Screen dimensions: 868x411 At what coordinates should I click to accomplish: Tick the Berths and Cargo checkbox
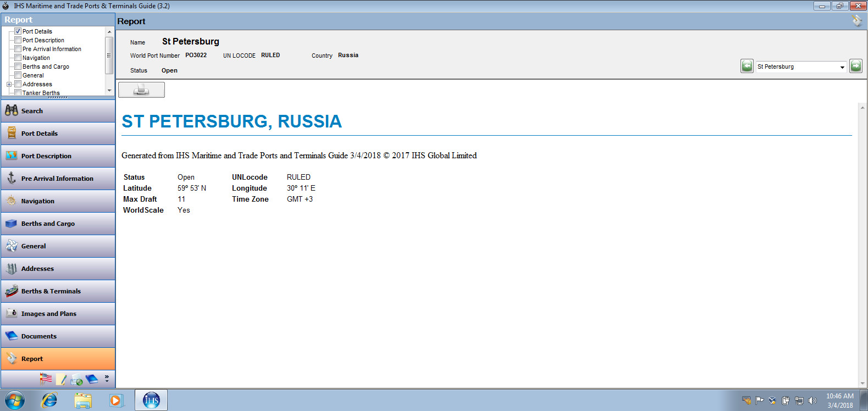click(18, 66)
